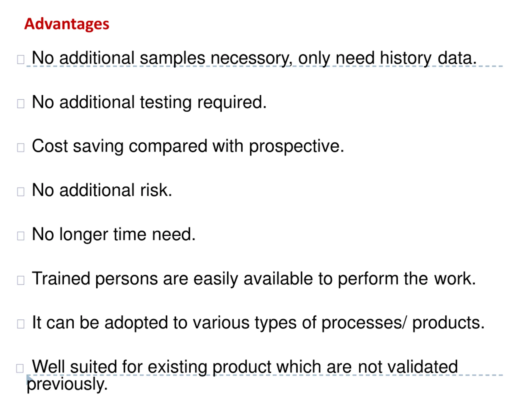532x399 pixels.
Task: Check the box for 'Cost saving compared with prospective.'
Action: point(21,148)
